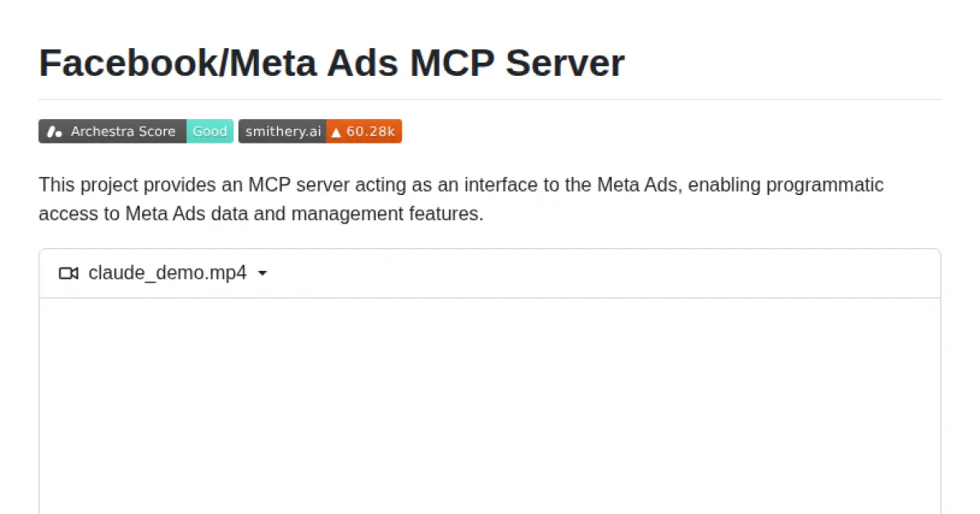
Task: Select the dark Archestra Score badge section
Action: coord(122,131)
